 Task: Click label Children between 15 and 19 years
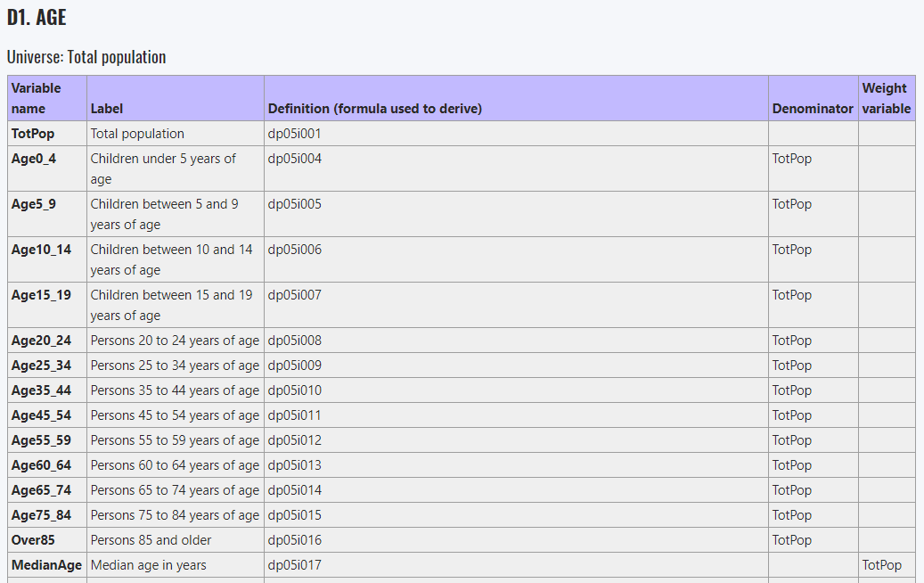[x=170, y=304]
